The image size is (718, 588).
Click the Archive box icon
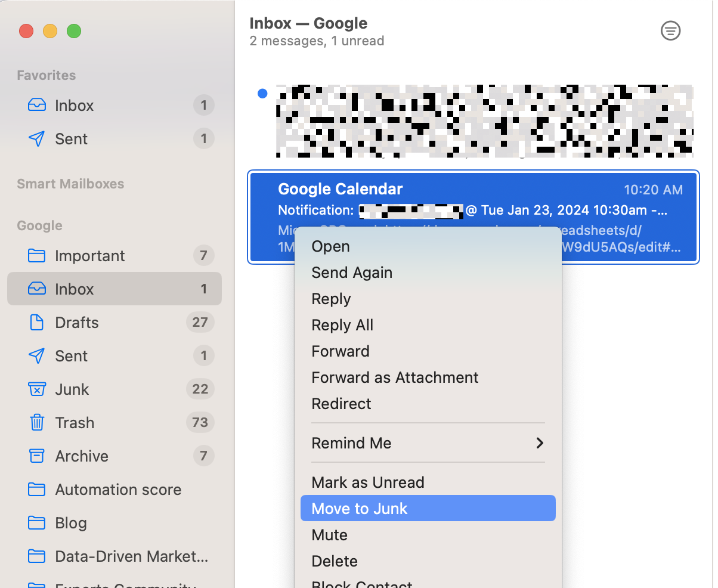pyautogui.click(x=36, y=456)
